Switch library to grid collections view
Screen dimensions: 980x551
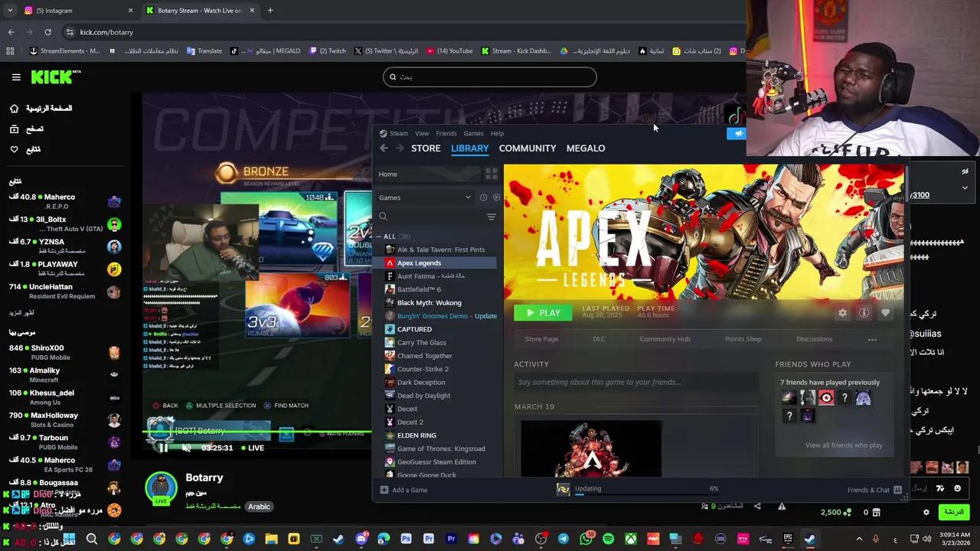click(x=492, y=174)
